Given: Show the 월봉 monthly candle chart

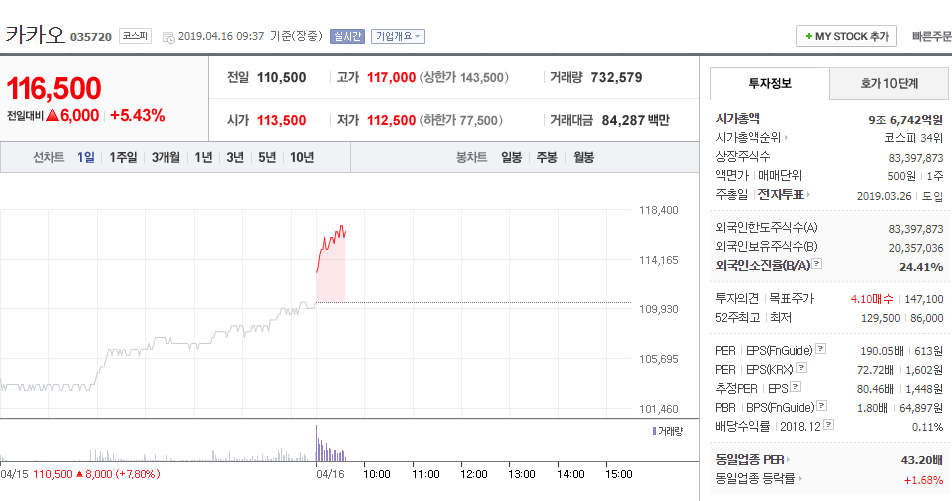Looking at the screenshot, I should pos(583,157).
